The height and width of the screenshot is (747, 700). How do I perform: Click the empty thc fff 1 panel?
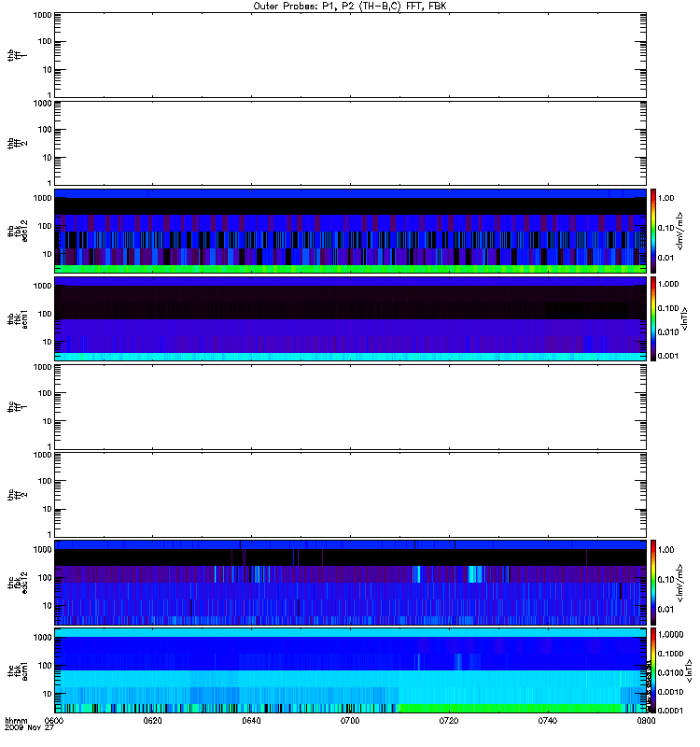pyautogui.click(x=350, y=407)
